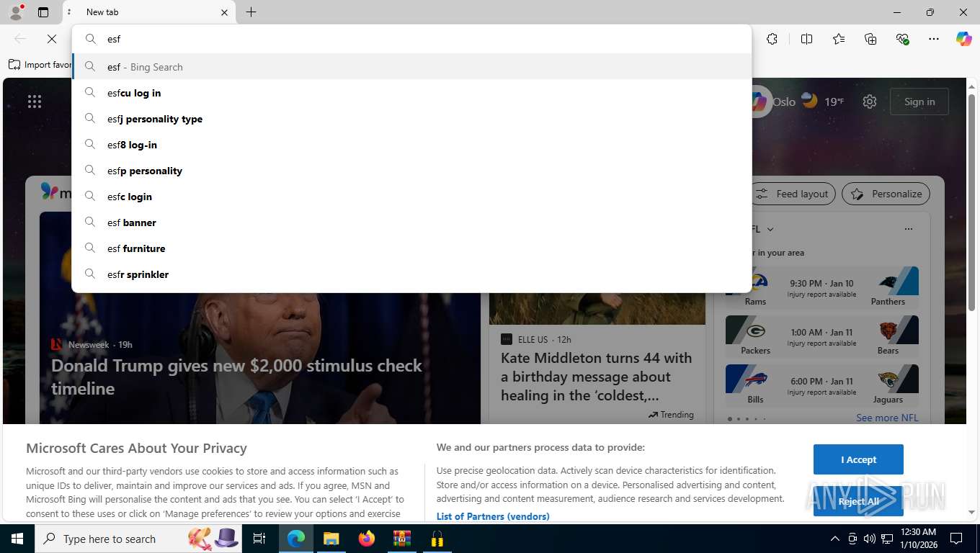980x553 pixels.
Task: Open WinRAR from the taskbar
Action: click(x=401, y=539)
